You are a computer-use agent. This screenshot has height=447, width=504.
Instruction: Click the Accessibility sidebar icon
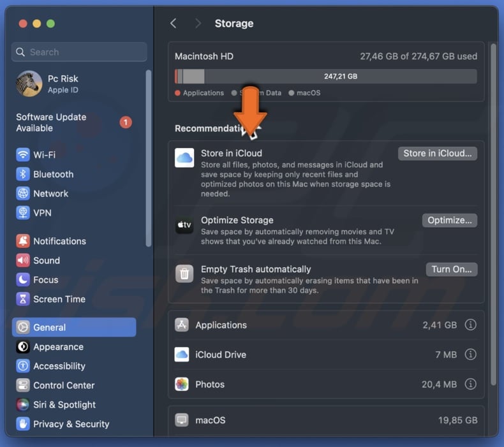tap(23, 366)
